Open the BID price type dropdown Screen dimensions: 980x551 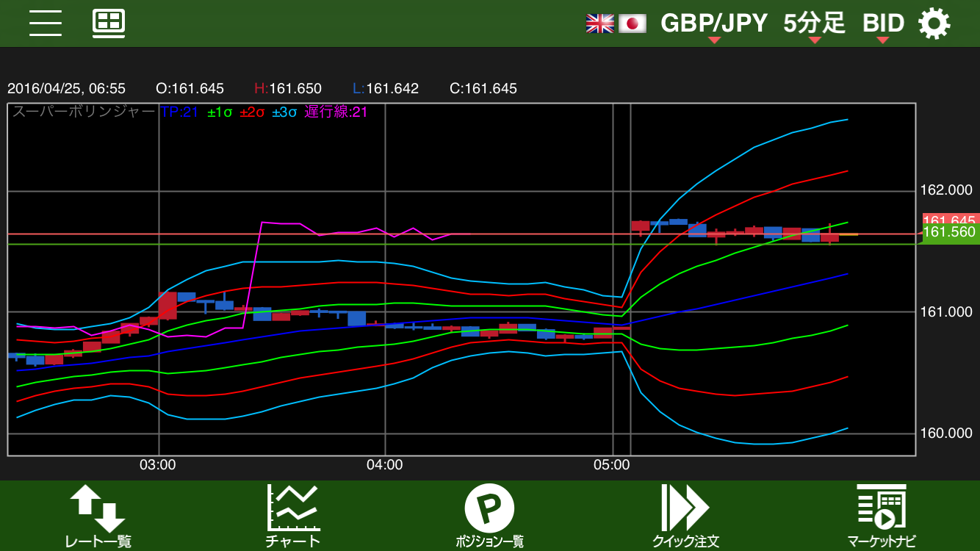click(882, 24)
